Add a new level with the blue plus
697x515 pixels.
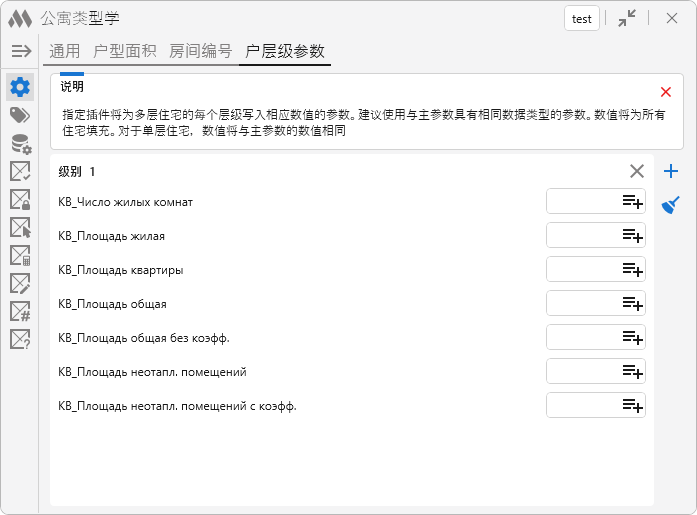(671, 172)
